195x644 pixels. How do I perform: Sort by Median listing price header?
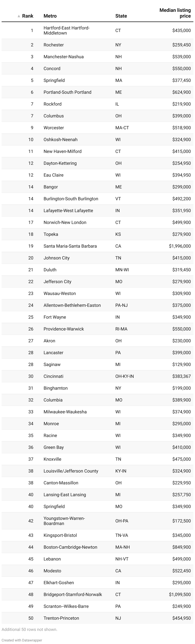[175, 13]
